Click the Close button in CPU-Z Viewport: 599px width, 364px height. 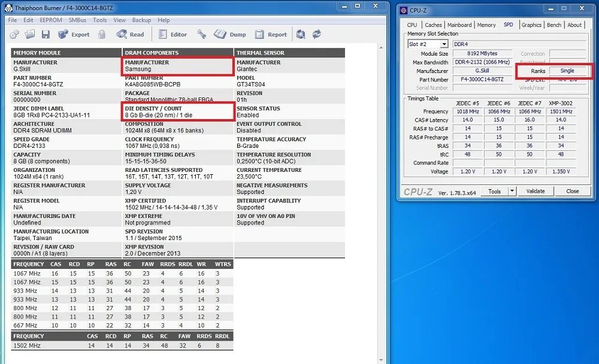point(572,191)
